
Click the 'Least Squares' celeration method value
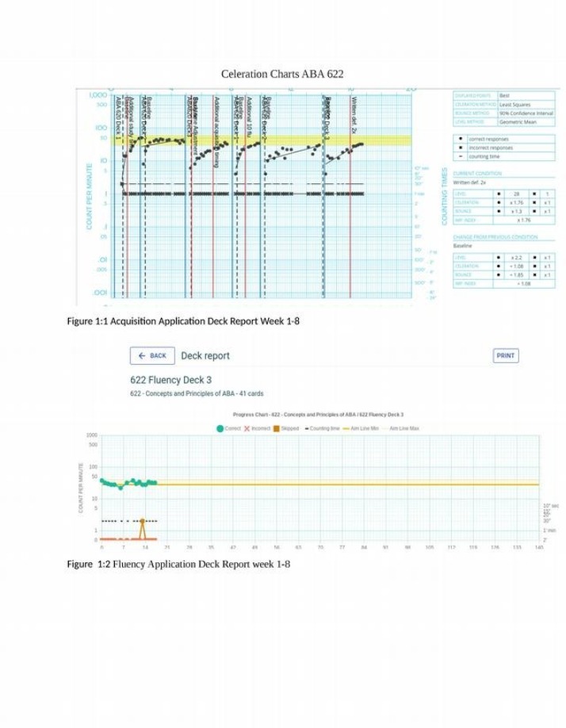coord(515,105)
